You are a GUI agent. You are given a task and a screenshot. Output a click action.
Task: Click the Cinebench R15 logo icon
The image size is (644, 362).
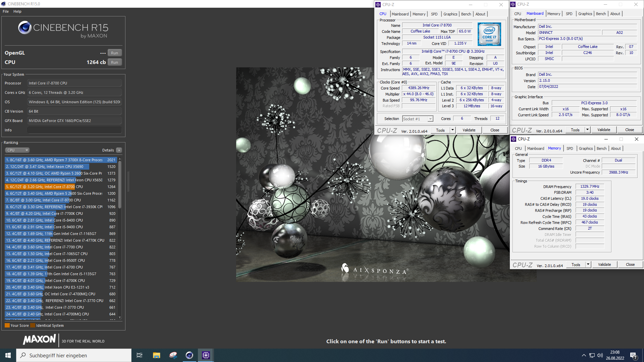(x=25, y=28)
